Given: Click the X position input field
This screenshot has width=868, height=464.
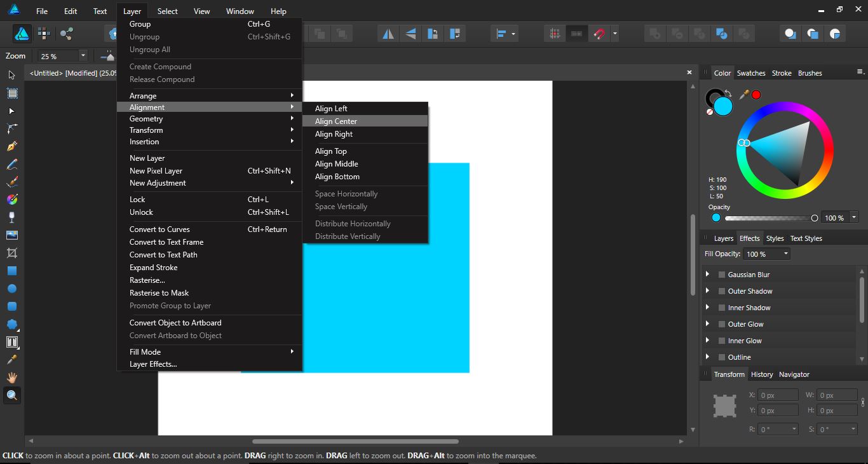Looking at the screenshot, I should [x=778, y=394].
